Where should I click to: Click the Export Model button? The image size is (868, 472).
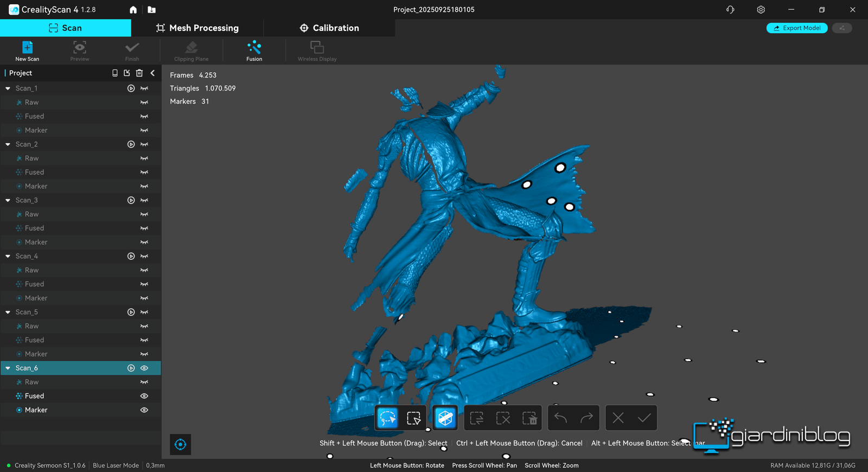(x=796, y=28)
